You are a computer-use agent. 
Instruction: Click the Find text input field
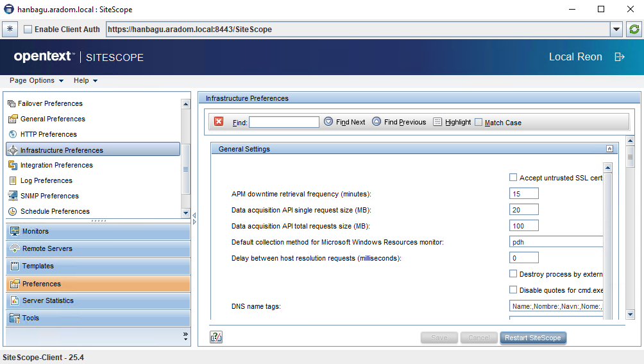click(284, 122)
